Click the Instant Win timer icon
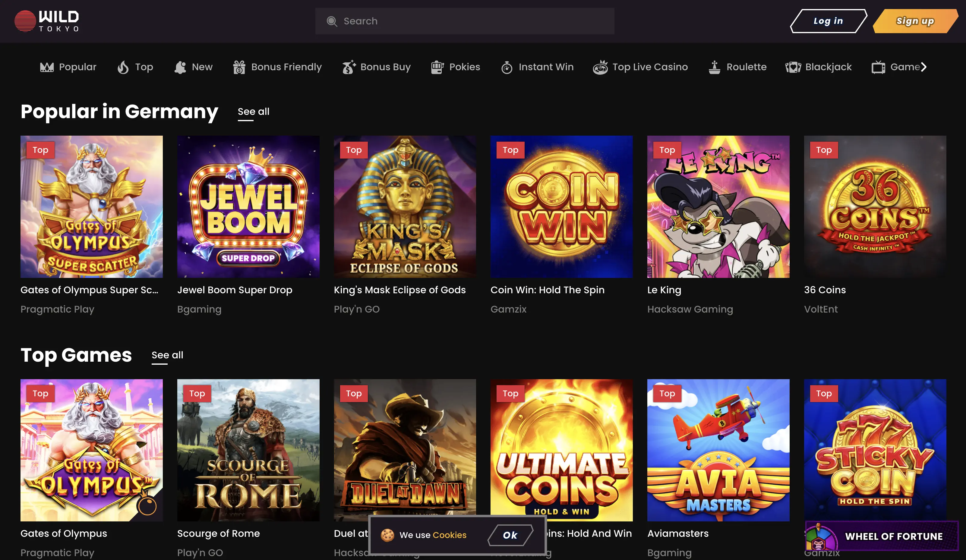The width and height of the screenshot is (966, 560). click(507, 67)
